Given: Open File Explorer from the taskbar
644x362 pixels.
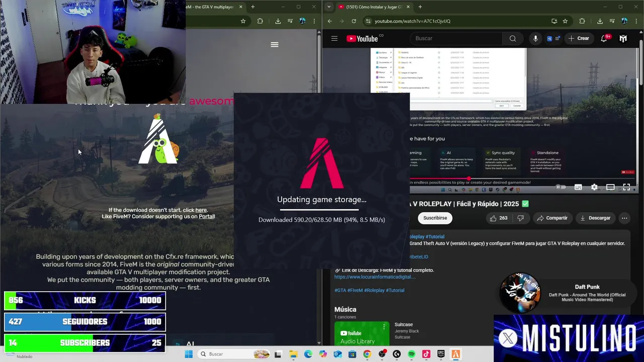Looking at the screenshot, I should click(x=293, y=354).
